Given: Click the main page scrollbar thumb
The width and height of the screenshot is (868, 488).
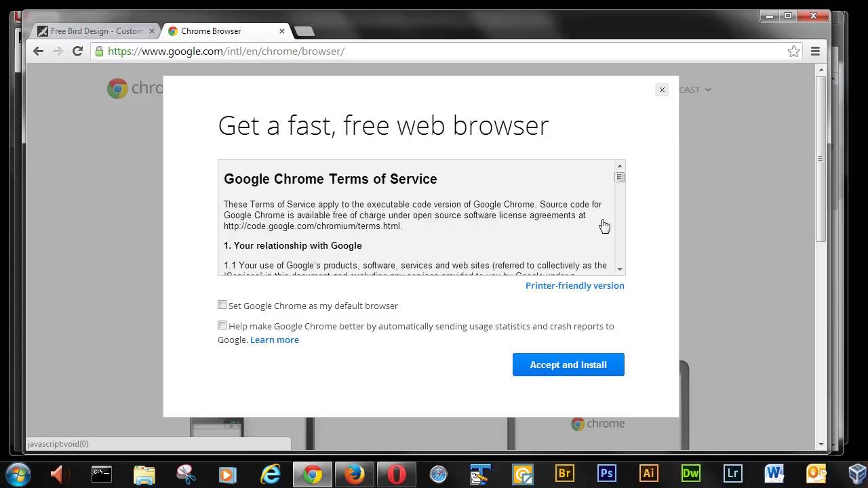Looking at the screenshot, I should [x=821, y=159].
